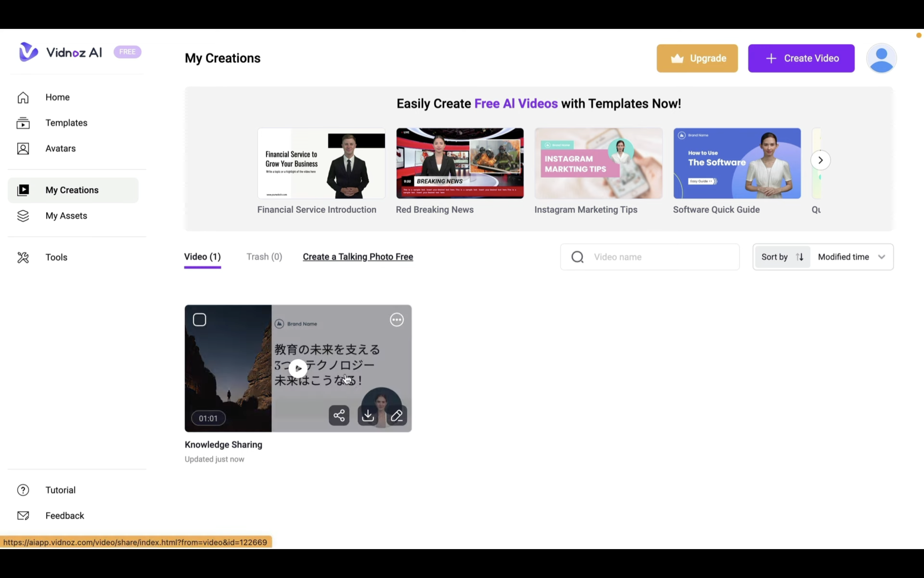Click the Sort by label

[774, 257]
